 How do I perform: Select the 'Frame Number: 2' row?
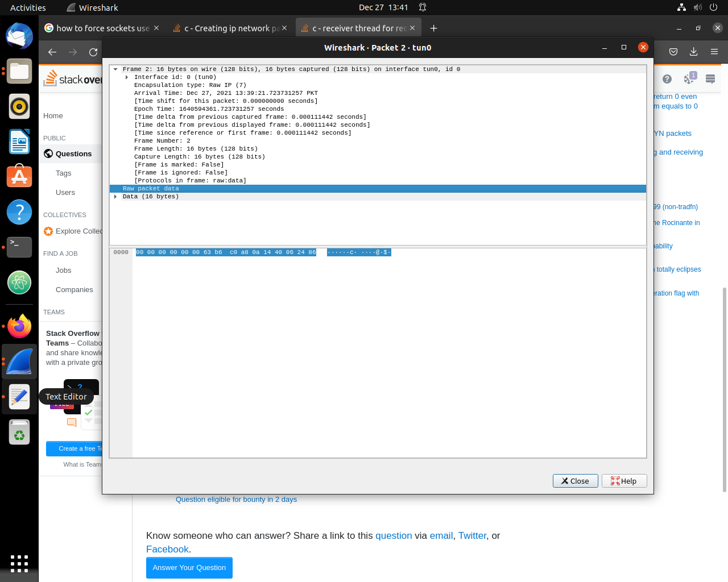[378, 141]
